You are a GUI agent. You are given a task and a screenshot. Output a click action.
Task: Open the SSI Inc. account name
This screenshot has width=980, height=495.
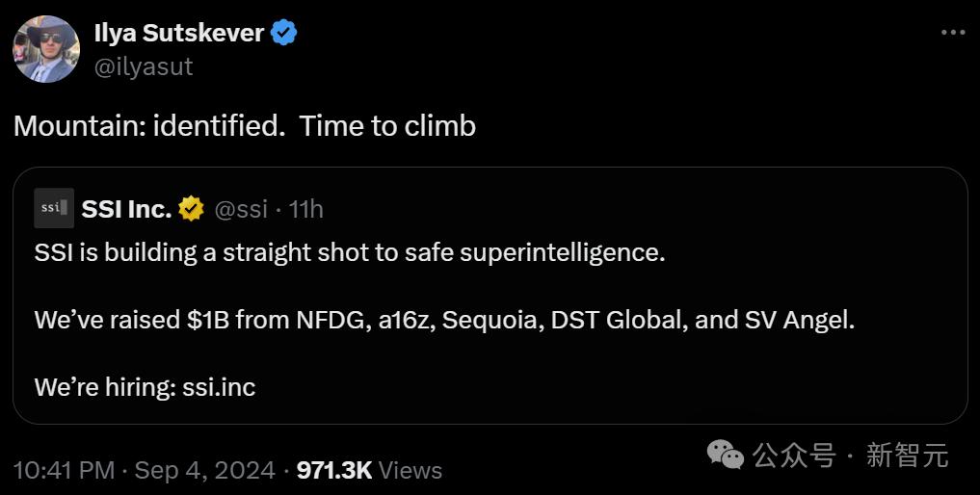[126, 209]
